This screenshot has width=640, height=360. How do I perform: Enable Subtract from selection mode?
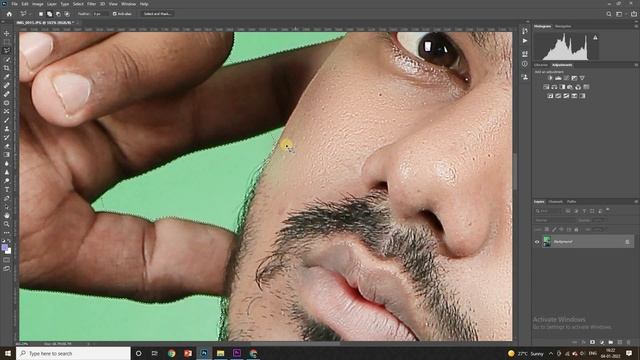58,14
